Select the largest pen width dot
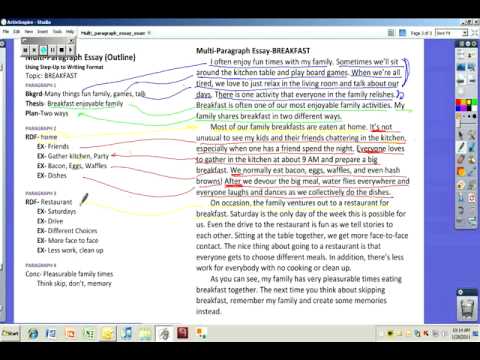Viewport: 480px width, 360px height. [474, 116]
